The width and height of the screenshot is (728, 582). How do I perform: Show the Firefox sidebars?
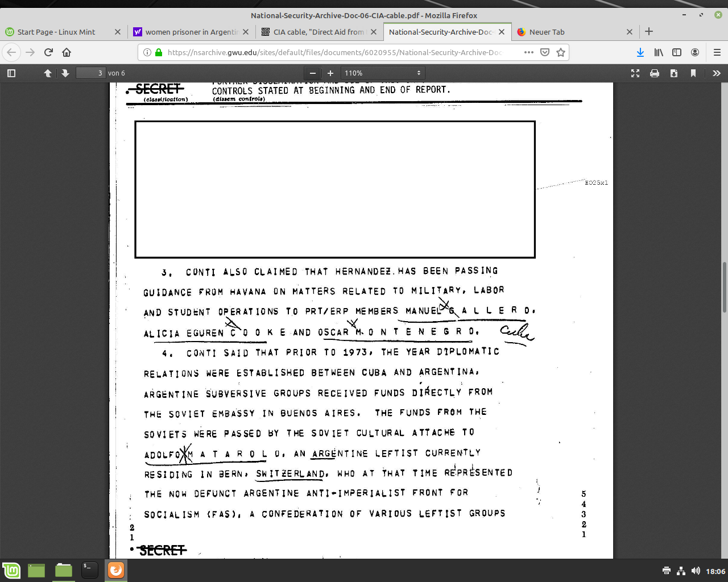[x=677, y=52]
